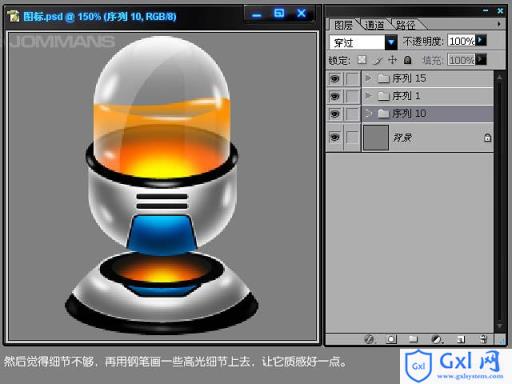Screen dimensions: 512x384
Task: Lock position move icon
Action: point(393,60)
